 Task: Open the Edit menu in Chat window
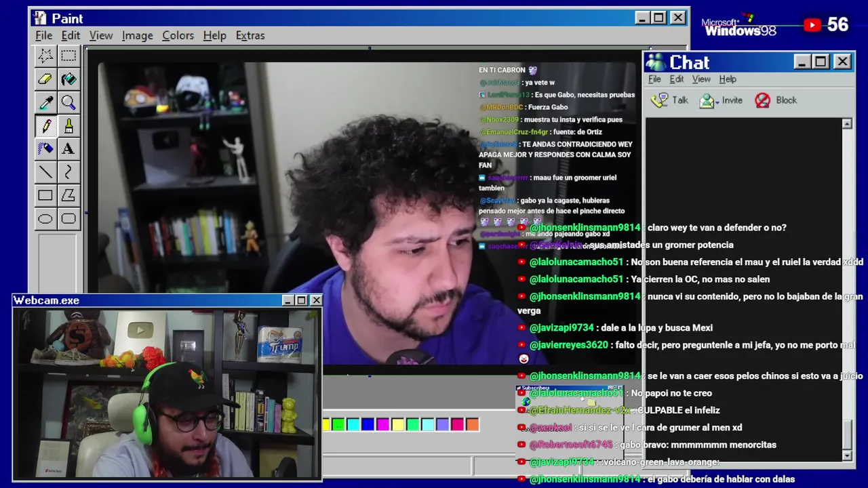click(677, 79)
